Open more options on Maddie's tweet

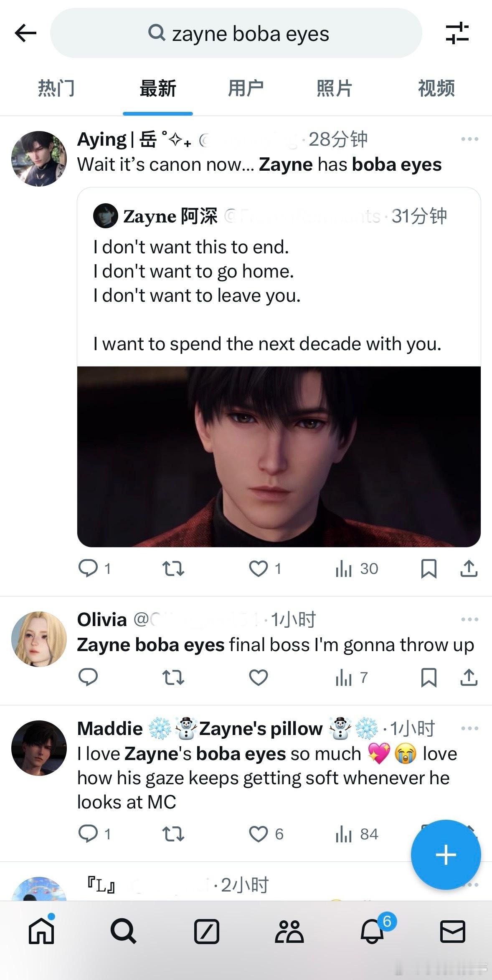(470, 728)
